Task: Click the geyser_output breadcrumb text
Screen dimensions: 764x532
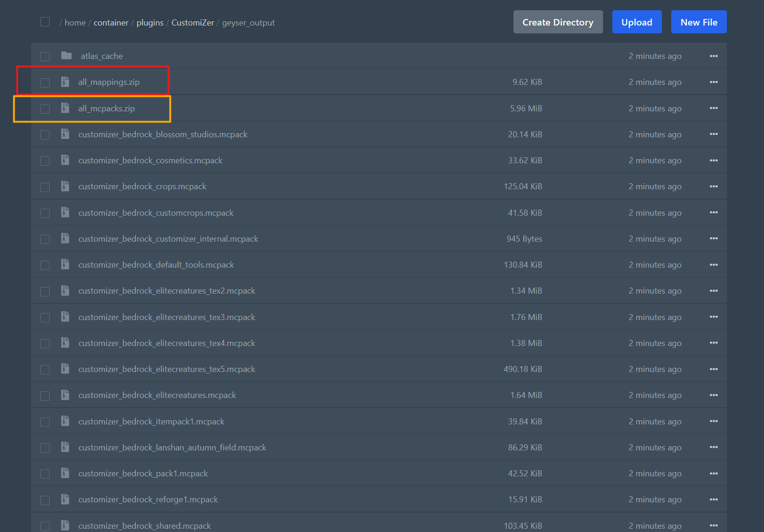Action: tap(248, 23)
